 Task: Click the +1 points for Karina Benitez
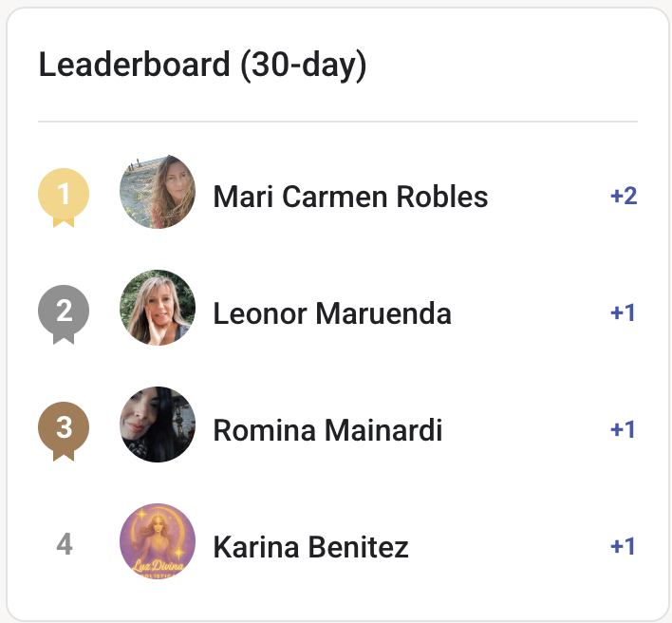pos(623,546)
